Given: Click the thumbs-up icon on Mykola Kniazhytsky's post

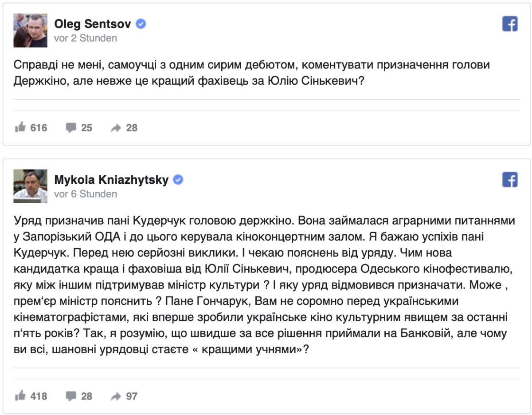Looking at the screenshot, I should (x=20, y=396).
